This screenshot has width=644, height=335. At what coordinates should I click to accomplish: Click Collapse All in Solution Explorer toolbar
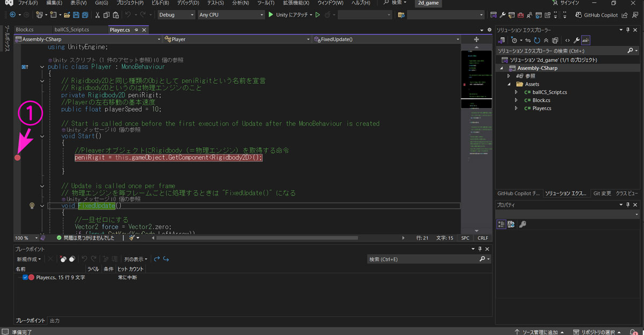(546, 40)
